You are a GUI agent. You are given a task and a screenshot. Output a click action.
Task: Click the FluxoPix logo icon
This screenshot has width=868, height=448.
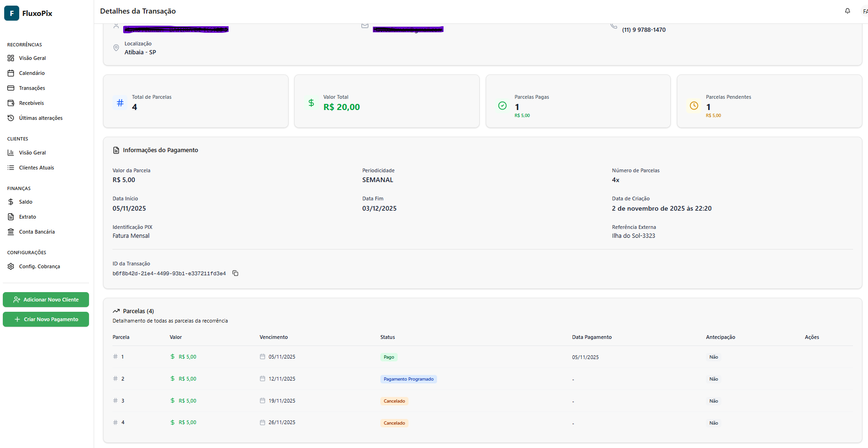[x=12, y=13]
